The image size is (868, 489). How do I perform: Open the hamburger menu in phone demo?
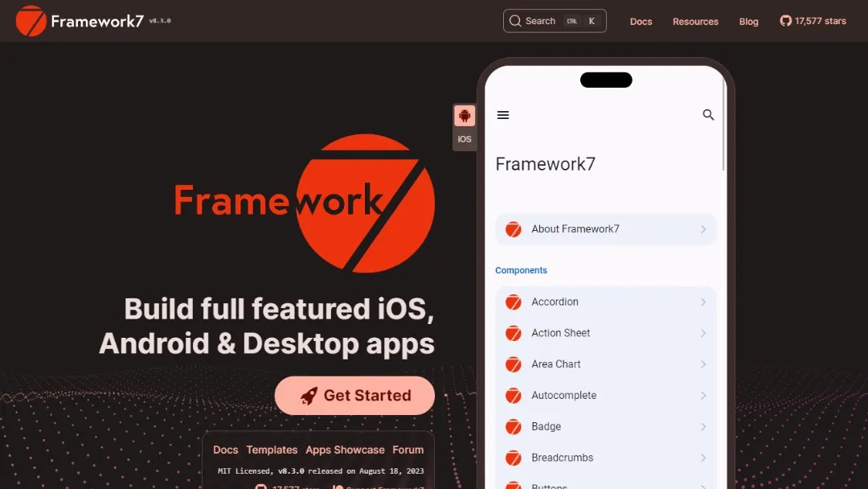click(502, 115)
